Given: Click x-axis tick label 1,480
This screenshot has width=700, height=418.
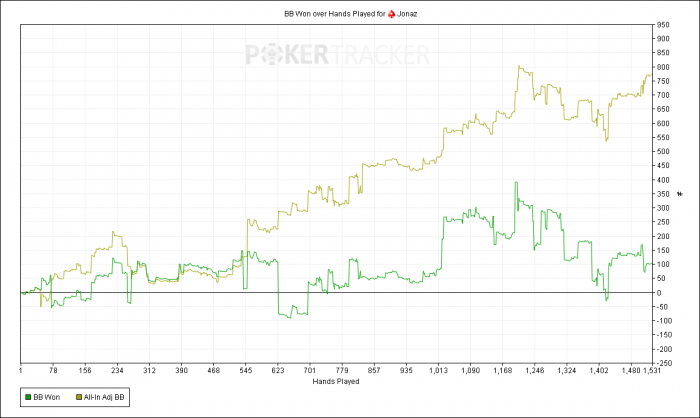Looking at the screenshot, I should pyautogui.click(x=631, y=370).
